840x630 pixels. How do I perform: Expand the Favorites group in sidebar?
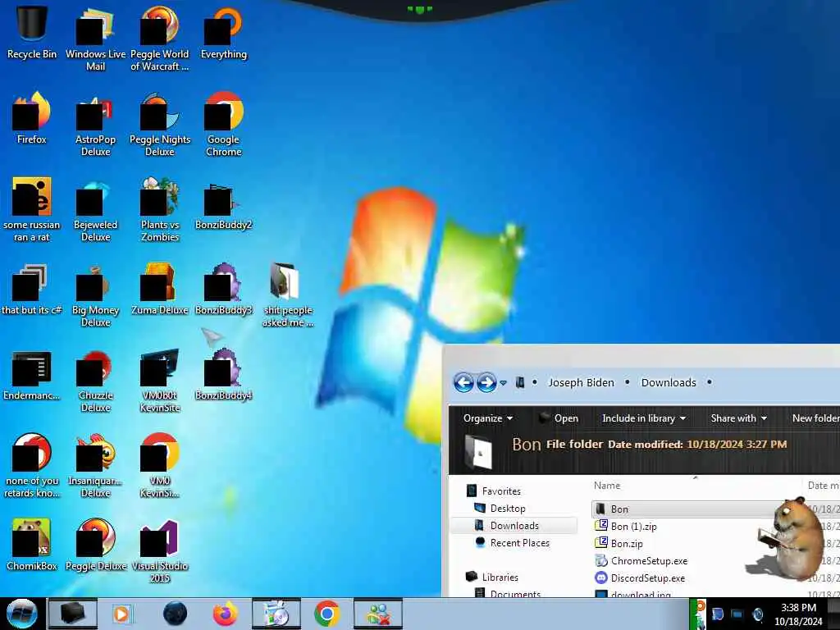493,491
